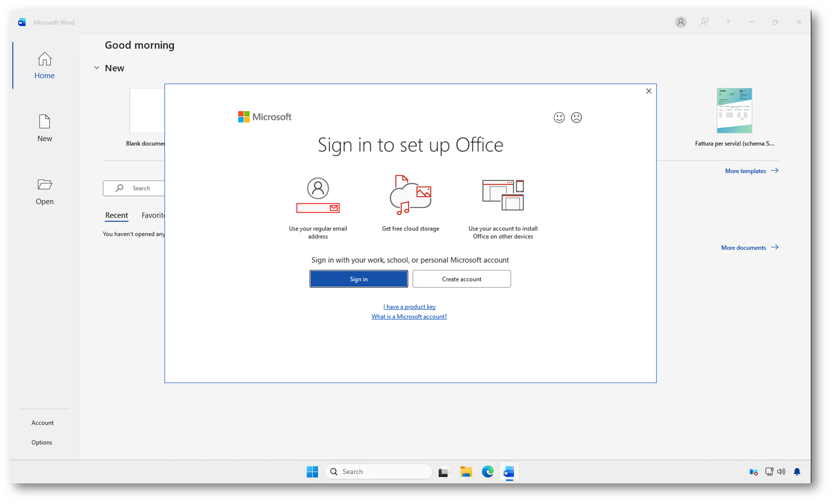This screenshot has width=832, height=504.
Task: Launch File Explorer from the taskbar
Action: point(466,472)
